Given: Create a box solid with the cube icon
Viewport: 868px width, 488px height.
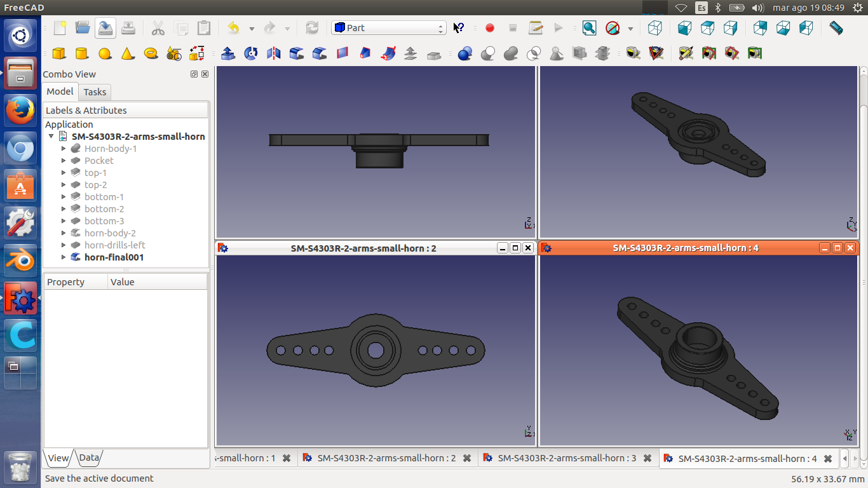Looking at the screenshot, I should pos(58,53).
